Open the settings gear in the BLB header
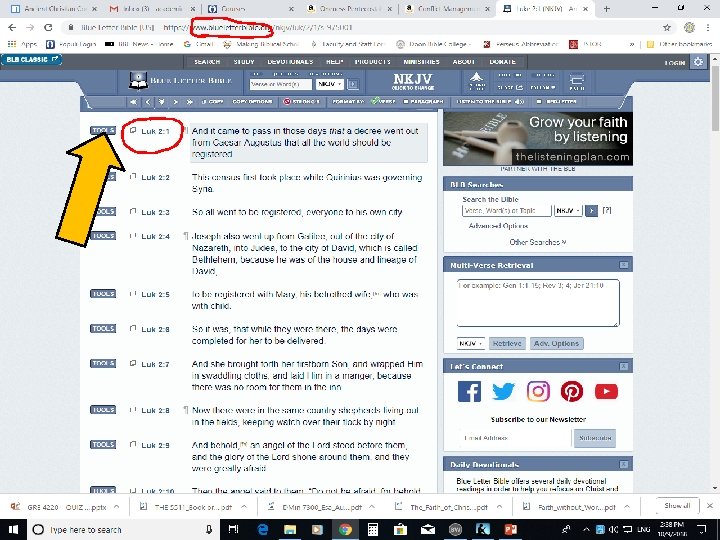 [x=698, y=62]
